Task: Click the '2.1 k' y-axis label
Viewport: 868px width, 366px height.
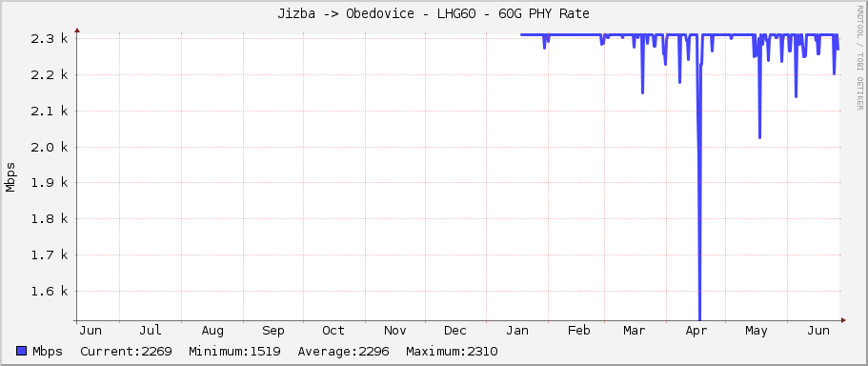Action: (50, 111)
